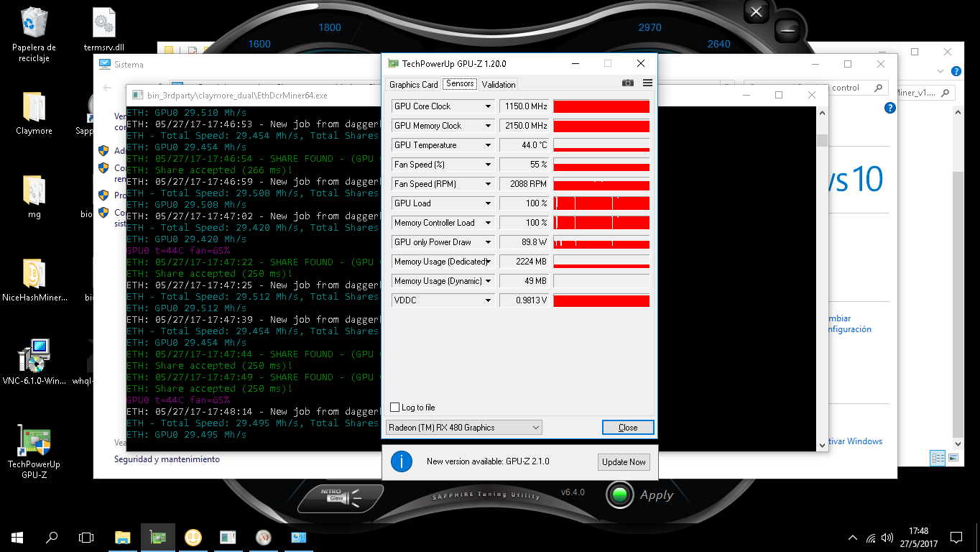
Task: Click help icon in Sistema window
Action: point(889,108)
